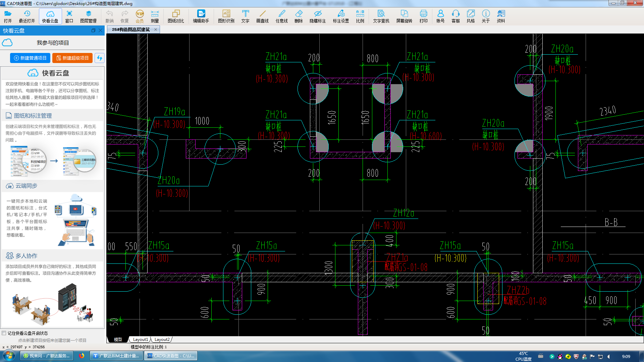Toggle 隐藏标注 hide annotations
The image size is (644, 362).
(x=318, y=16)
